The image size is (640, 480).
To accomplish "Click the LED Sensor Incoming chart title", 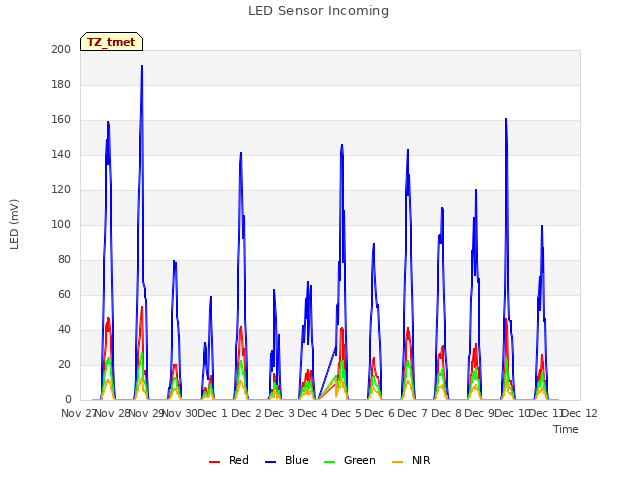I will 318,11.
